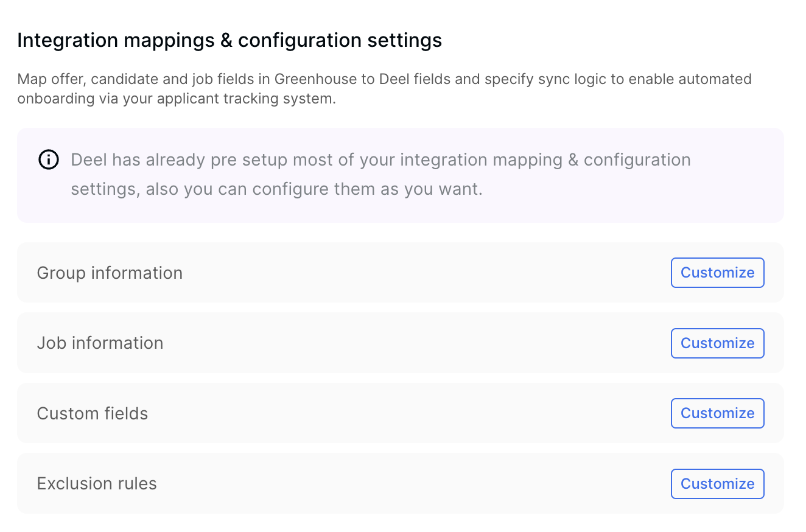This screenshot has height=532, width=806.
Task: Click the Integration mappings & configuration heading
Action: pyautogui.click(x=230, y=40)
